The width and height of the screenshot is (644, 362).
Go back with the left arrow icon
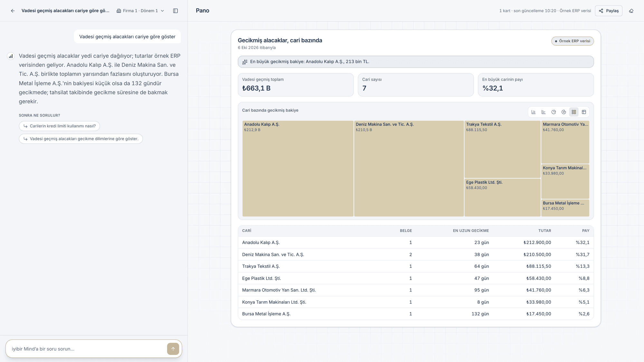pyautogui.click(x=13, y=11)
